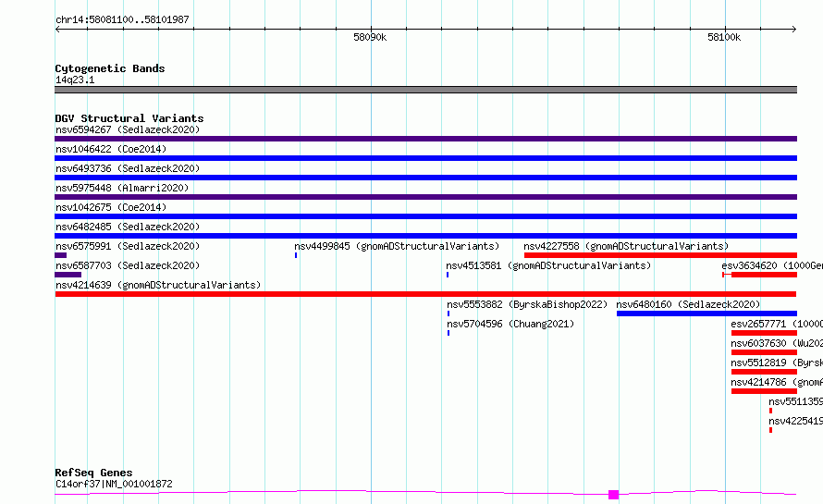Click the blue bar under nsv1042675
The image size is (823, 504).
click(x=425, y=216)
